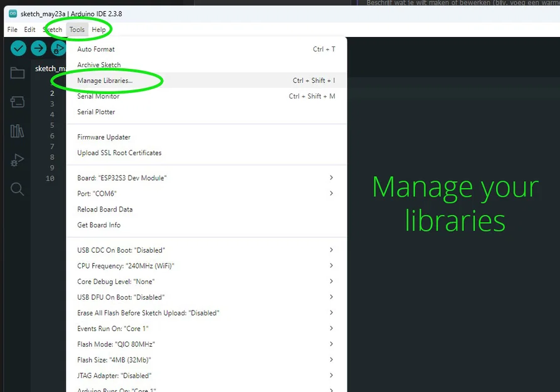
Task: Start the Debug button in the toolbar
Action: (58, 48)
